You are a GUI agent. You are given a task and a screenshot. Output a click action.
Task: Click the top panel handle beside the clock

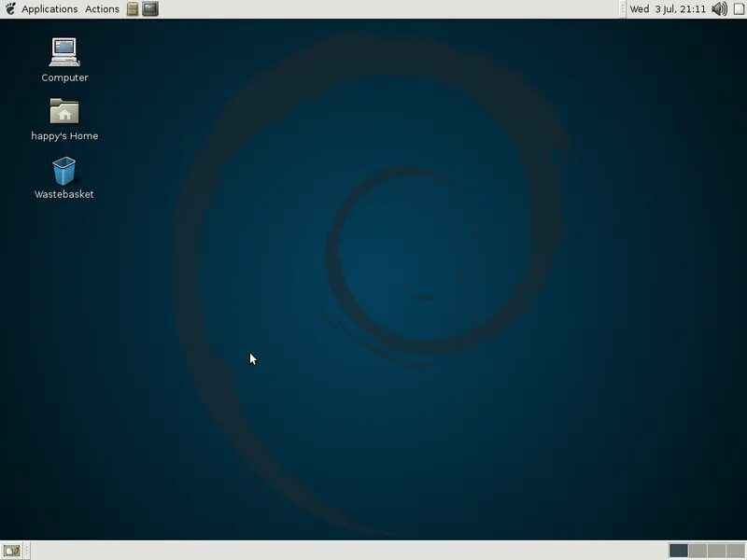623,9
